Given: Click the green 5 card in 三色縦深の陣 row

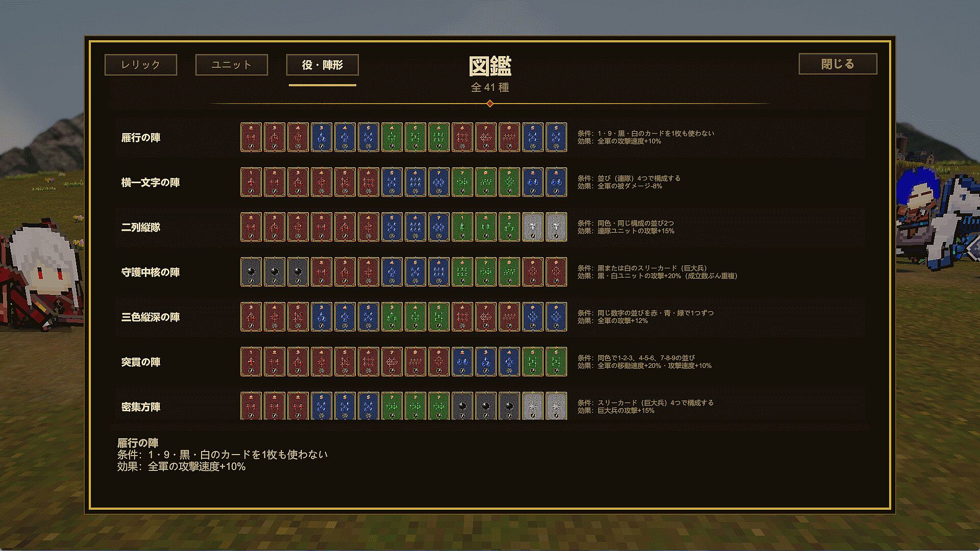Looking at the screenshot, I should (439, 317).
